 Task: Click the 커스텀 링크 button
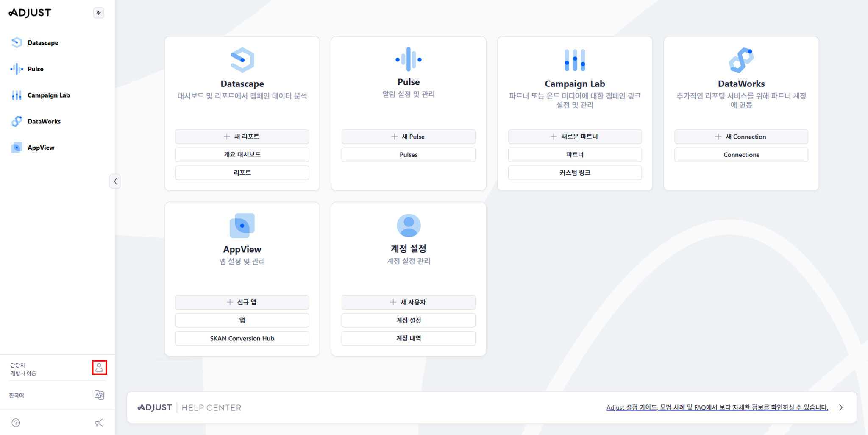(x=575, y=173)
